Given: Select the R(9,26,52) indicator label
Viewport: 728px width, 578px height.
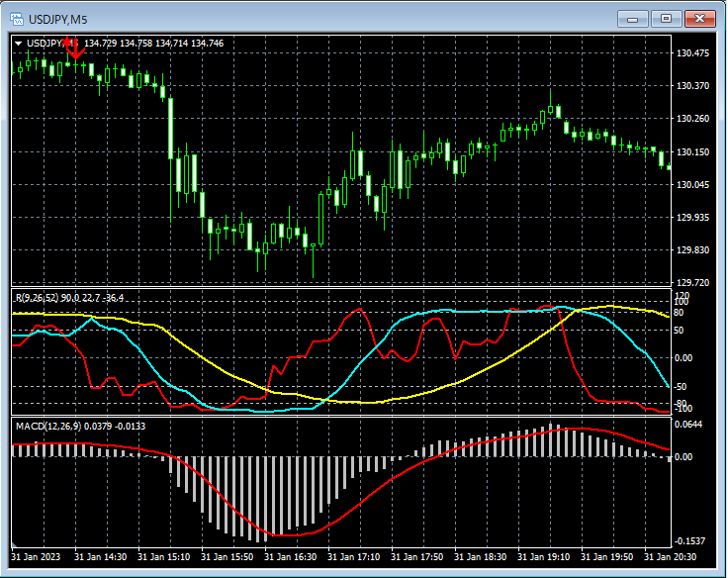Looking at the screenshot, I should point(39,298).
